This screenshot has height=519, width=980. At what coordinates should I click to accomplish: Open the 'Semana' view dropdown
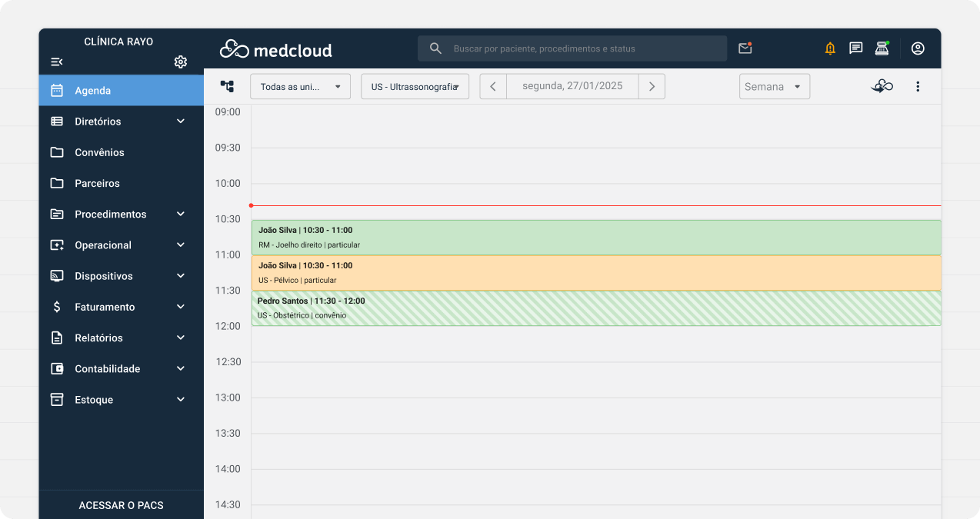pos(774,86)
